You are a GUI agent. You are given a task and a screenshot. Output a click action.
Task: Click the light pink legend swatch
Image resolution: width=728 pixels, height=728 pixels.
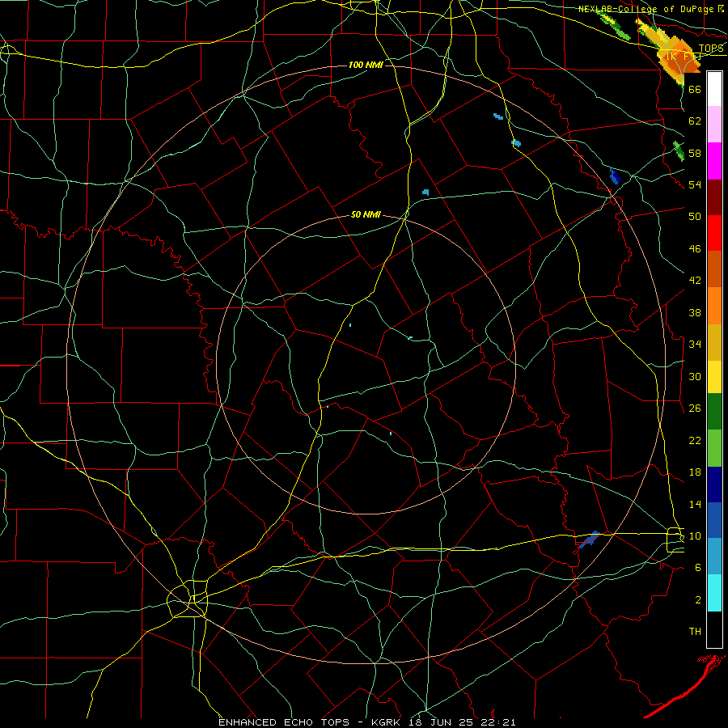(714, 124)
